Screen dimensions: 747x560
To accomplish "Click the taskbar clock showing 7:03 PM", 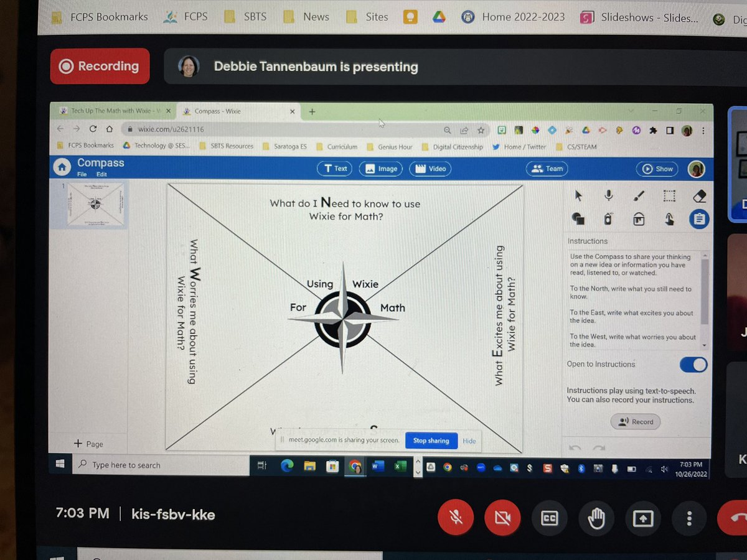I will point(691,469).
